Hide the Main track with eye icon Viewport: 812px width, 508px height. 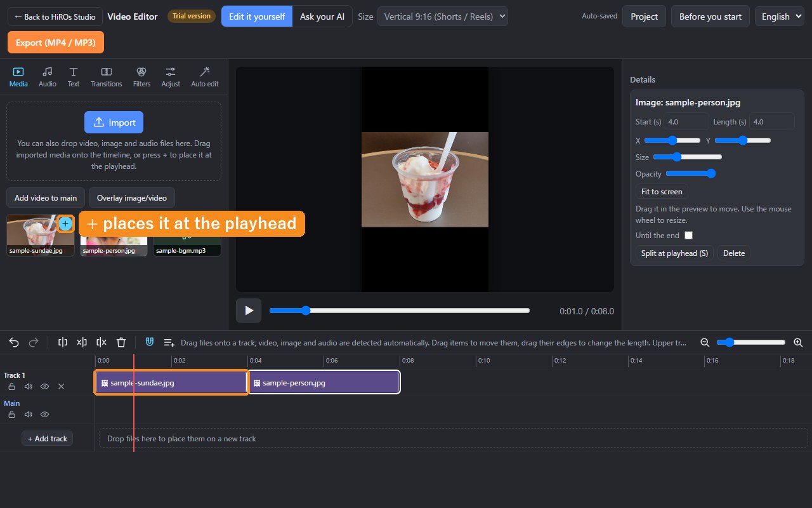[44, 414]
